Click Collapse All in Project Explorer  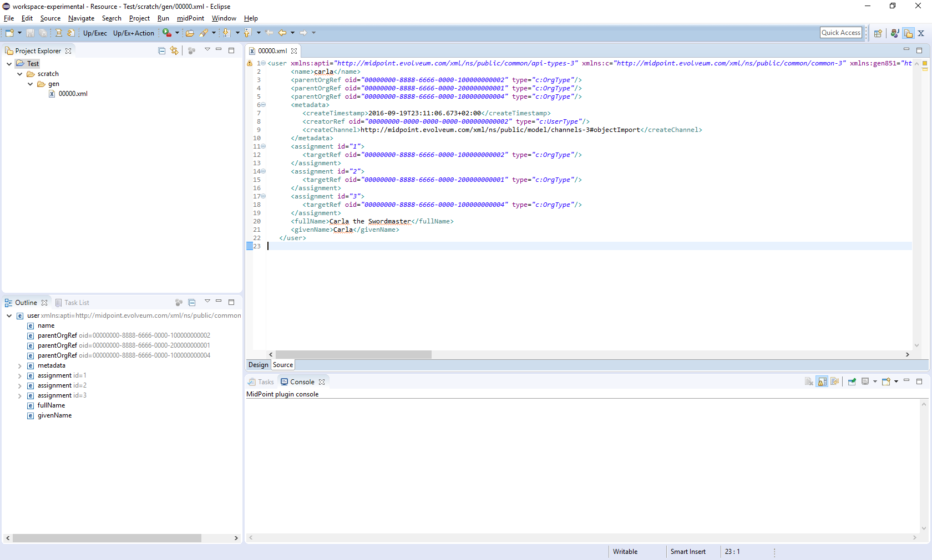click(161, 50)
